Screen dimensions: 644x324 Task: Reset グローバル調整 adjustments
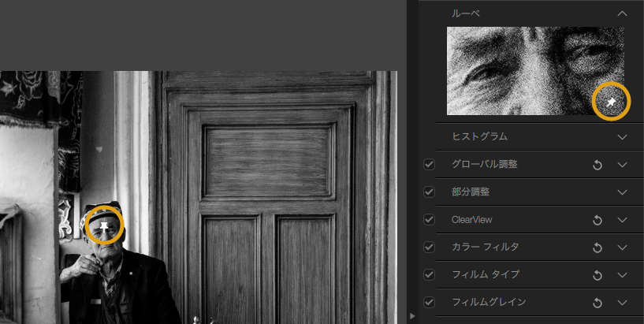[x=597, y=165]
